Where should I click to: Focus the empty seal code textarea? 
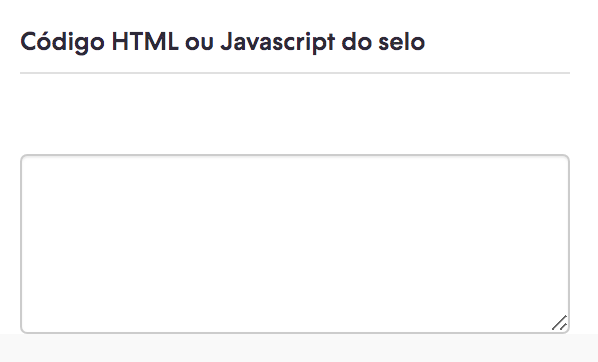pyautogui.click(x=295, y=244)
